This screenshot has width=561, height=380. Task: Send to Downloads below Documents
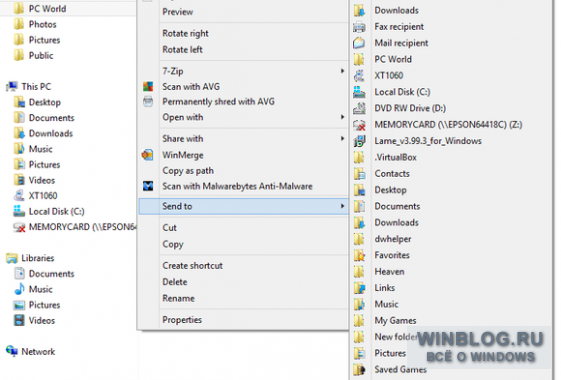point(396,223)
